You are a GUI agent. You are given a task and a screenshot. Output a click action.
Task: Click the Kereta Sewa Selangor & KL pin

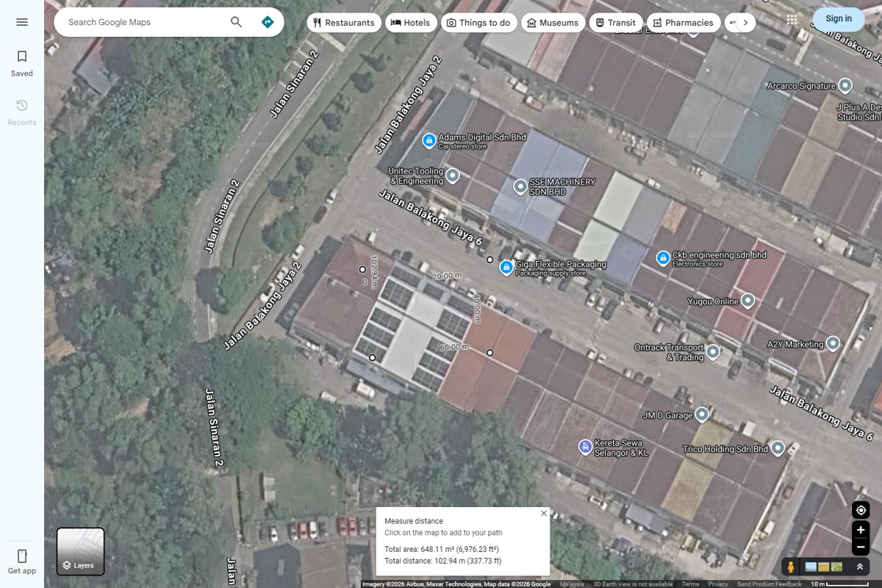click(584, 447)
